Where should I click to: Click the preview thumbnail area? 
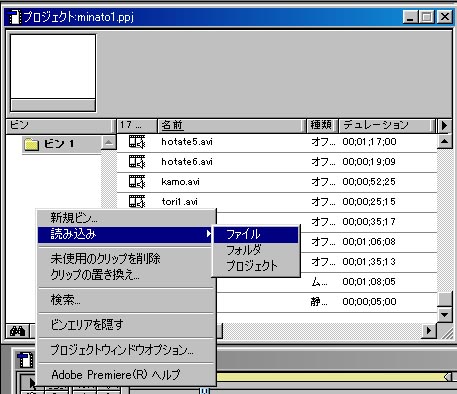tap(53, 67)
